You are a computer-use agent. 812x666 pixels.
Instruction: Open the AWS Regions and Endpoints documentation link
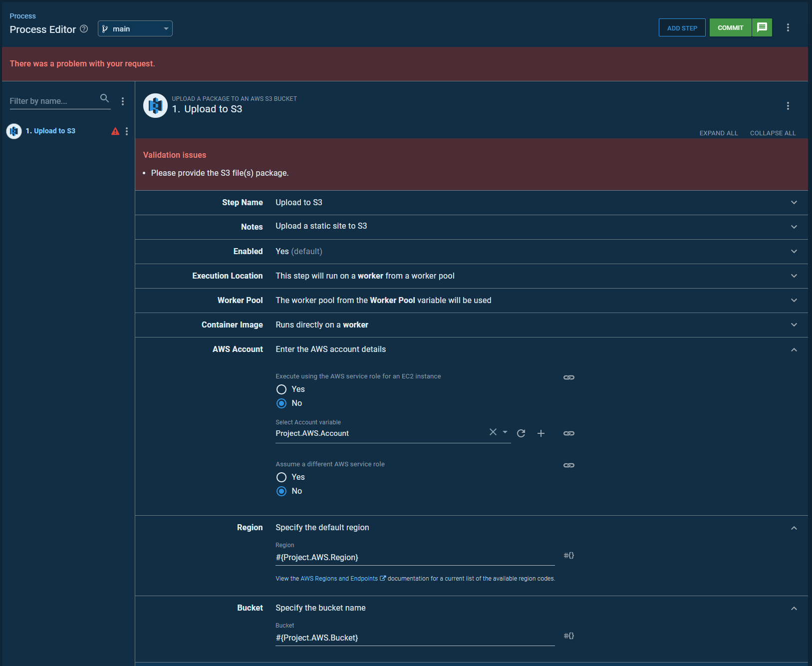pos(339,578)
